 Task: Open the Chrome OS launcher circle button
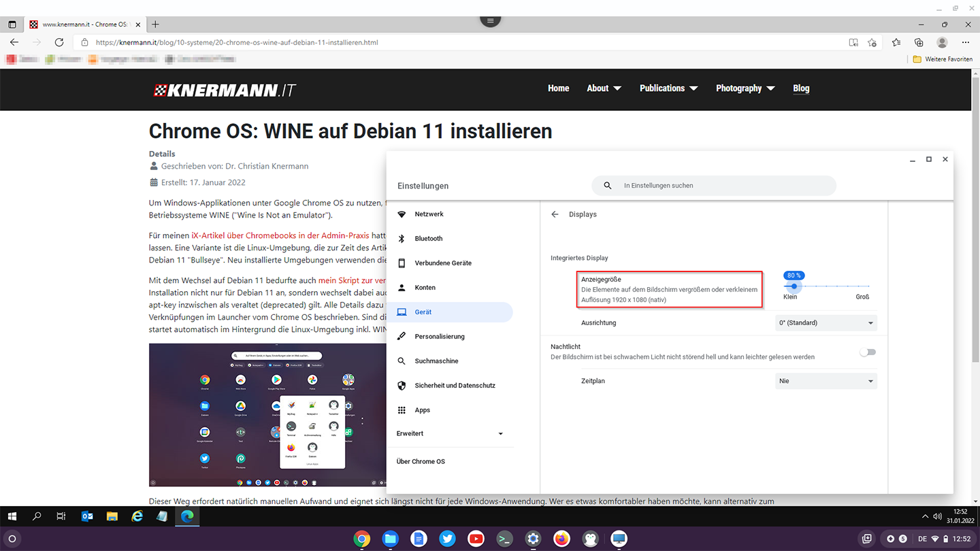(x=12, y=539)
